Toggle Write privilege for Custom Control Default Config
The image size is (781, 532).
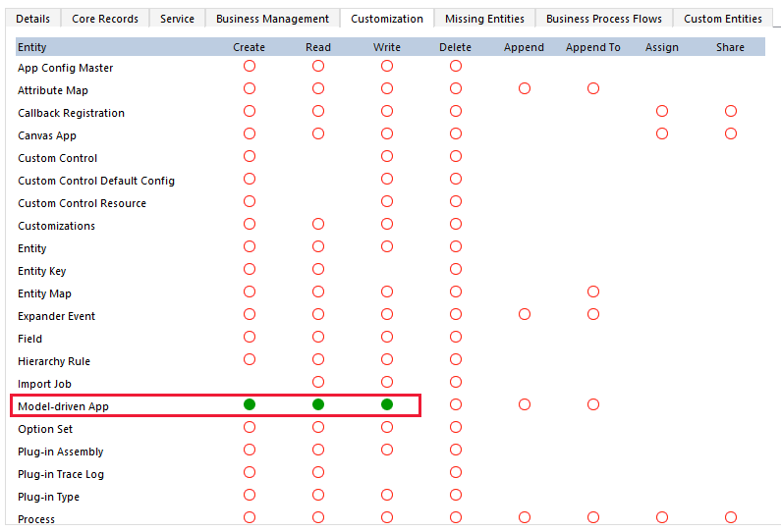[x=387, y=179]
